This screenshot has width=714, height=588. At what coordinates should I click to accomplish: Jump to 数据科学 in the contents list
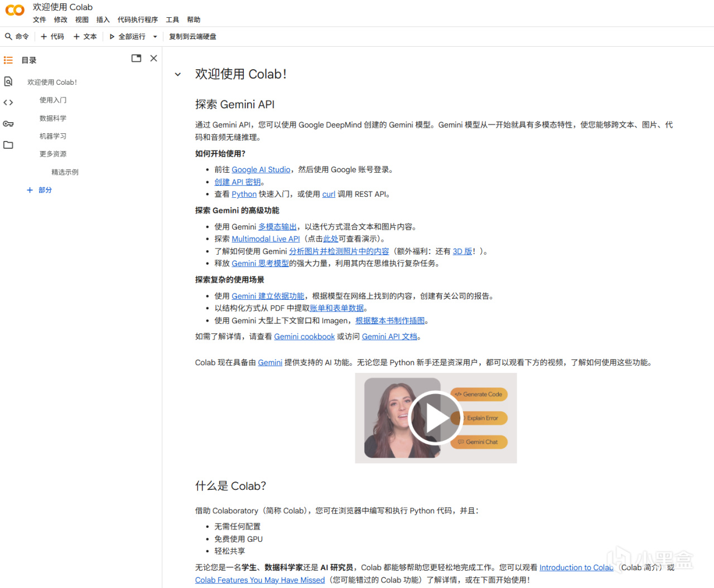click(53, 118)
